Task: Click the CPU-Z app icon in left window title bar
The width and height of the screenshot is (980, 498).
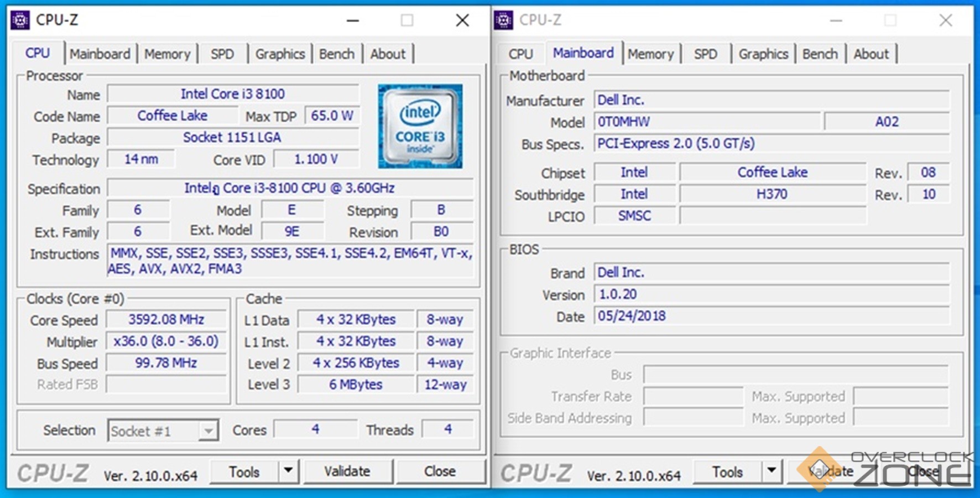Action: pyautogui.click(x=20, y=20)
